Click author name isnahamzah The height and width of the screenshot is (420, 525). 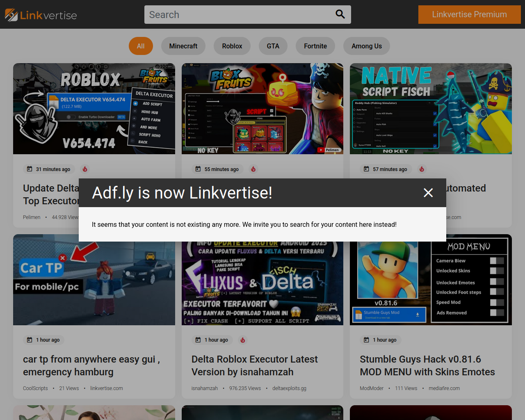click(205, 388)
